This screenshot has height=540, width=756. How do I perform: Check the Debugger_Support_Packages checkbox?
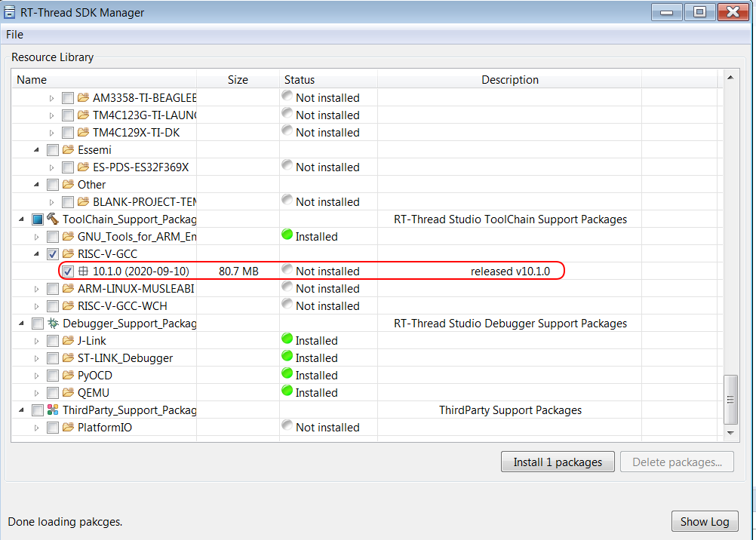[38, 324]
